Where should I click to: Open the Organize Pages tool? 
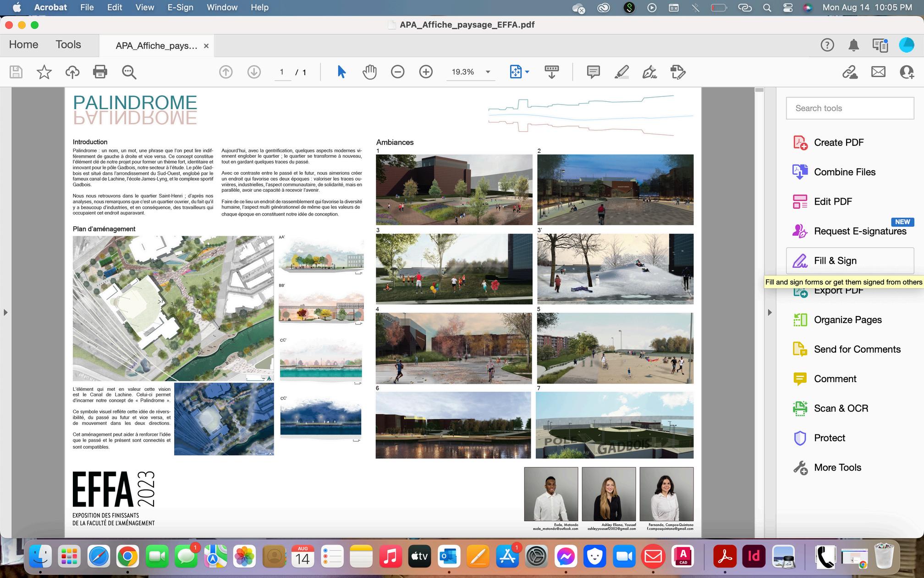[x=847, y=320]
